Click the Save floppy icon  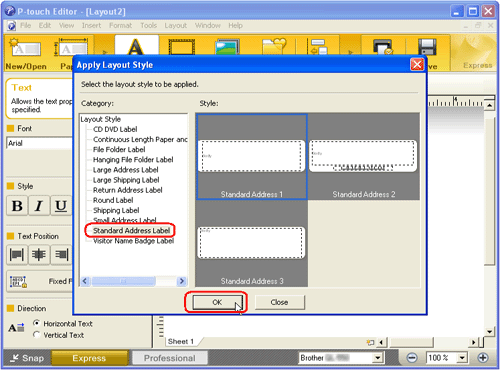[x=427, y=47]
